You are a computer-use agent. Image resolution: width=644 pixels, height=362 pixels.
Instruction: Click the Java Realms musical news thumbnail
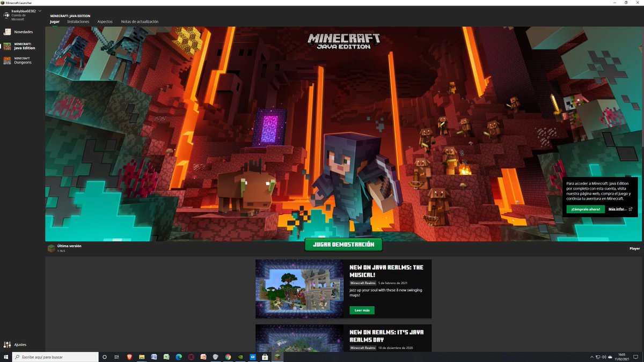(x=299, y=289)
